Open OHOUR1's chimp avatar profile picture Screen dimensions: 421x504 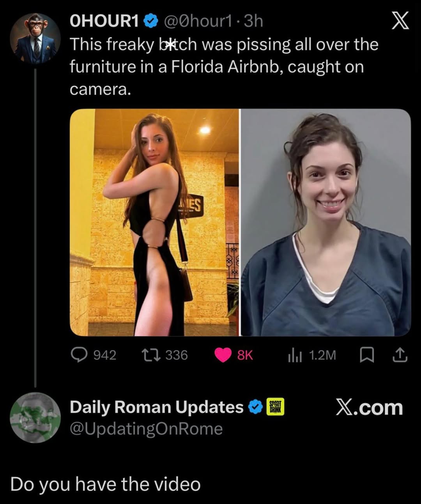tap(35, 38)
